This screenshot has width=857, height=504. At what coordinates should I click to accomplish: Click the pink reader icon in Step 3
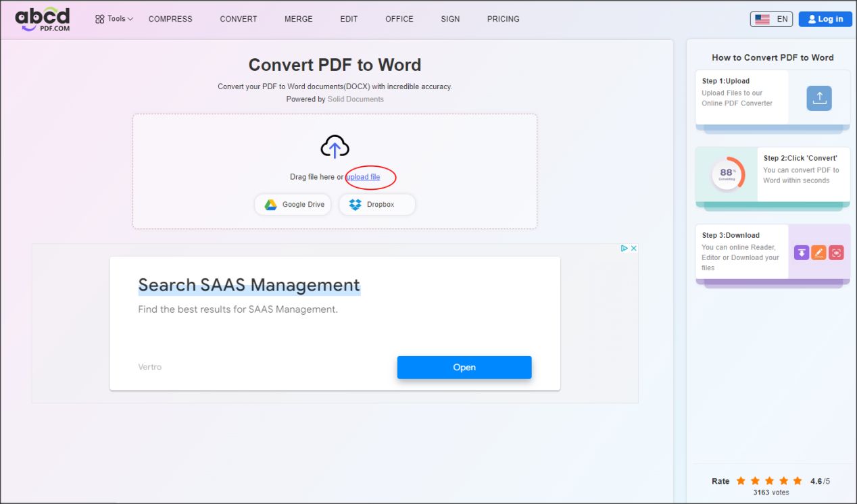click(837, 253)
